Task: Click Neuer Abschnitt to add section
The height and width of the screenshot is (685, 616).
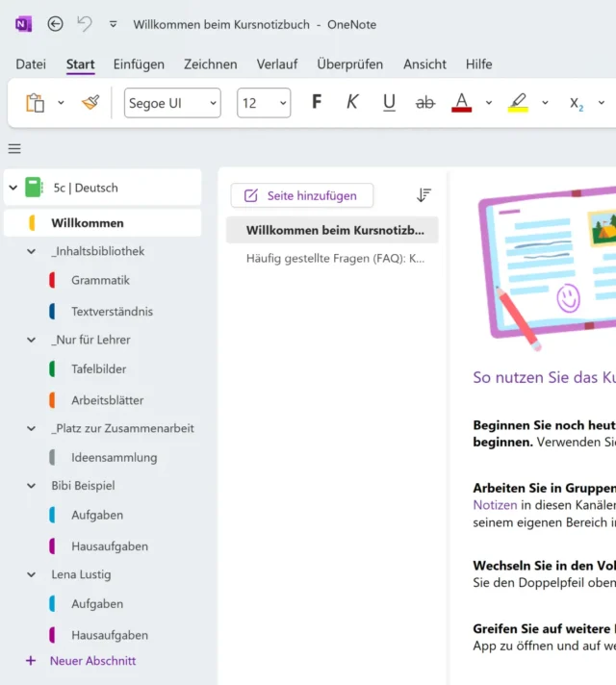Action: (92, 661)
